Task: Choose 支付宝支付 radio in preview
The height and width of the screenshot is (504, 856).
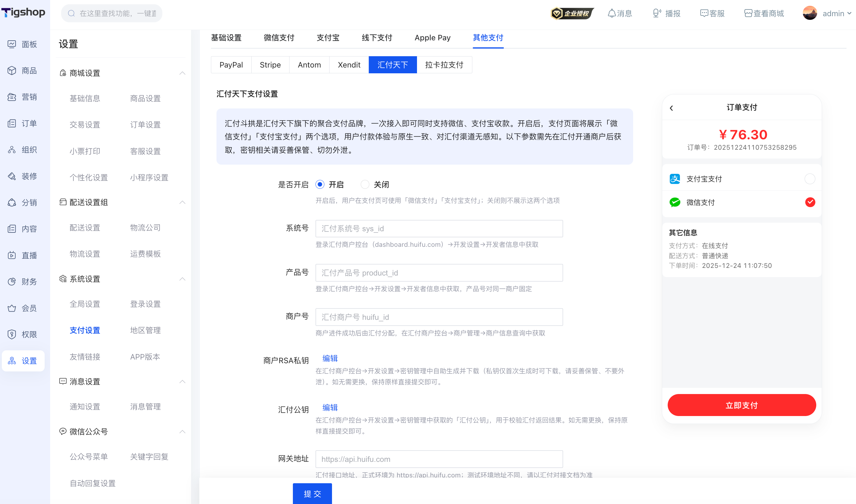Action: pyautogui.click(x=810, y=179)
